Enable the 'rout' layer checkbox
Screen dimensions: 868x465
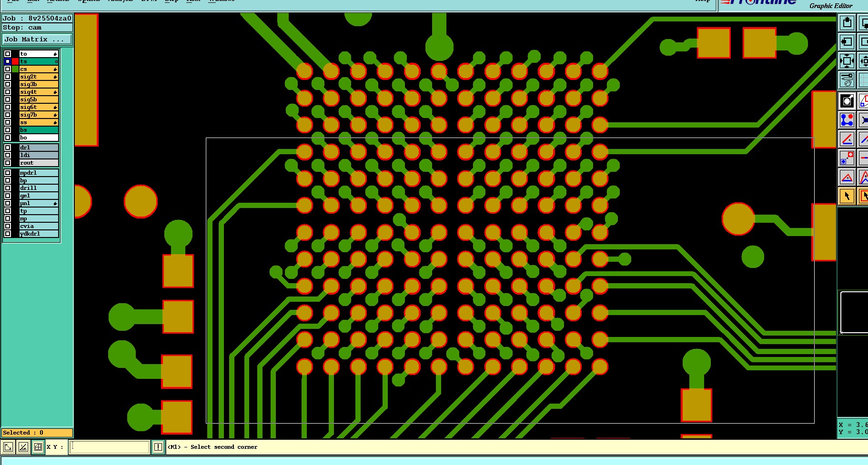coord(8,163)
